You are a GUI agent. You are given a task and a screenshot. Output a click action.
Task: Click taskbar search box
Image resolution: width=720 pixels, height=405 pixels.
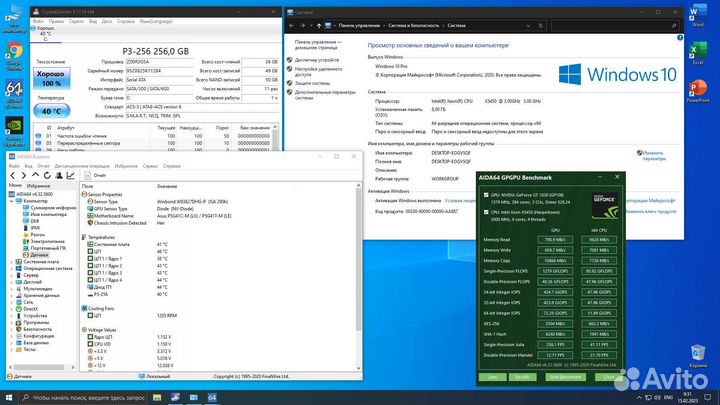point(83,397)
